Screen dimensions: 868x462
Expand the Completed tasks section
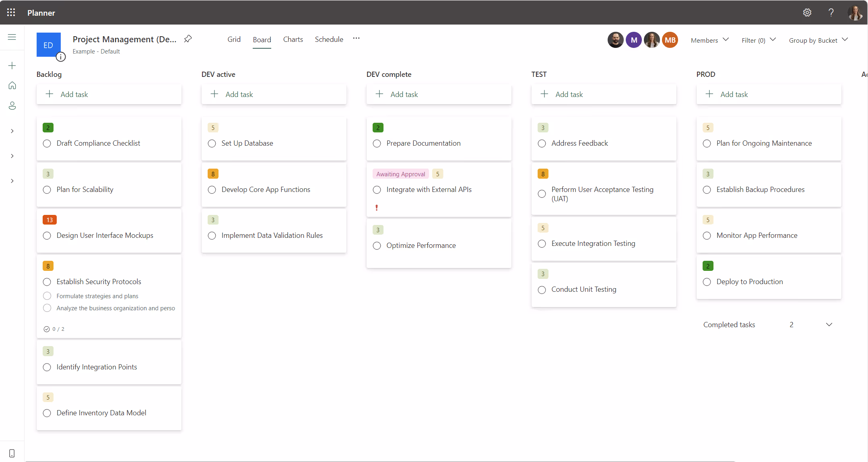(829, 325)
